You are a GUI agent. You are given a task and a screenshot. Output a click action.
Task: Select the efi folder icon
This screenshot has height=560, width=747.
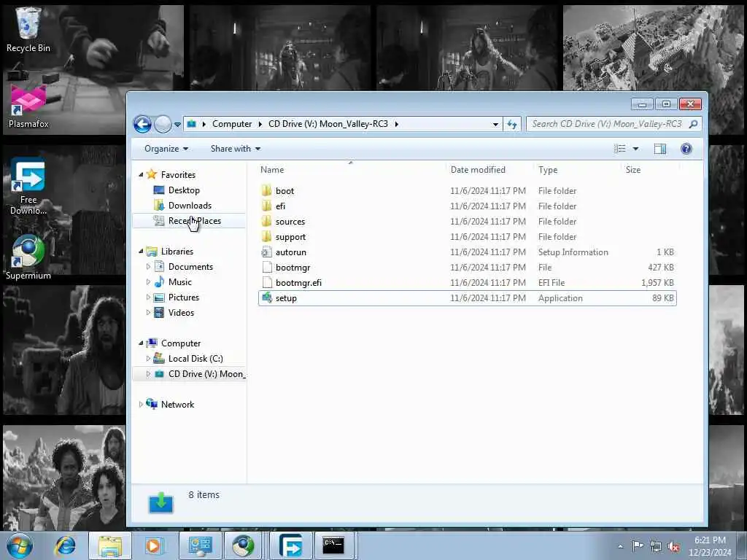coord(267,206)
